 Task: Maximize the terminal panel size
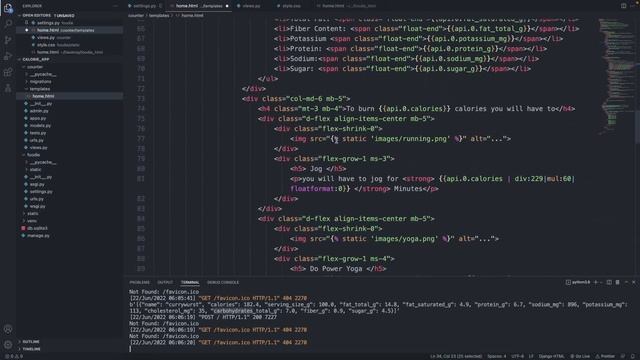coord(626,282)
